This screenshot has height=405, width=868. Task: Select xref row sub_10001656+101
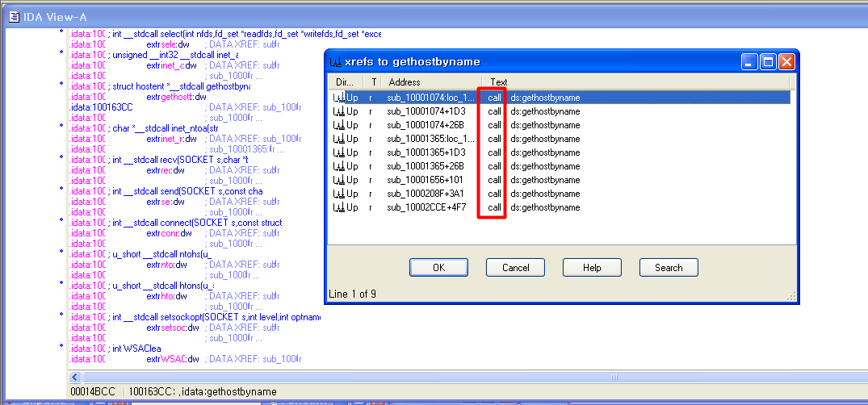[x=559, y=180]
